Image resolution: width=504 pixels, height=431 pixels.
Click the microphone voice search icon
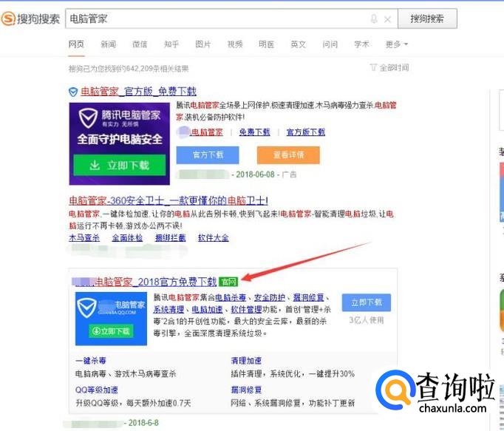tap(374, 18)
